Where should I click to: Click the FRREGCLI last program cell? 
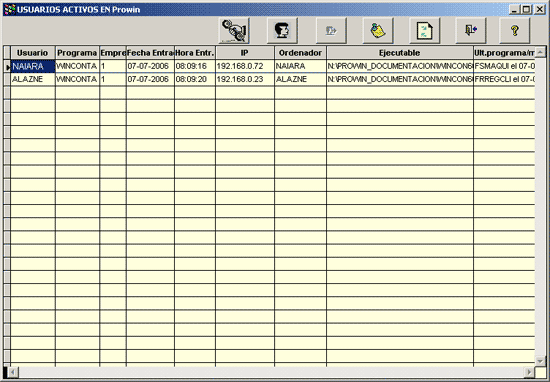(x=504, y=79)
